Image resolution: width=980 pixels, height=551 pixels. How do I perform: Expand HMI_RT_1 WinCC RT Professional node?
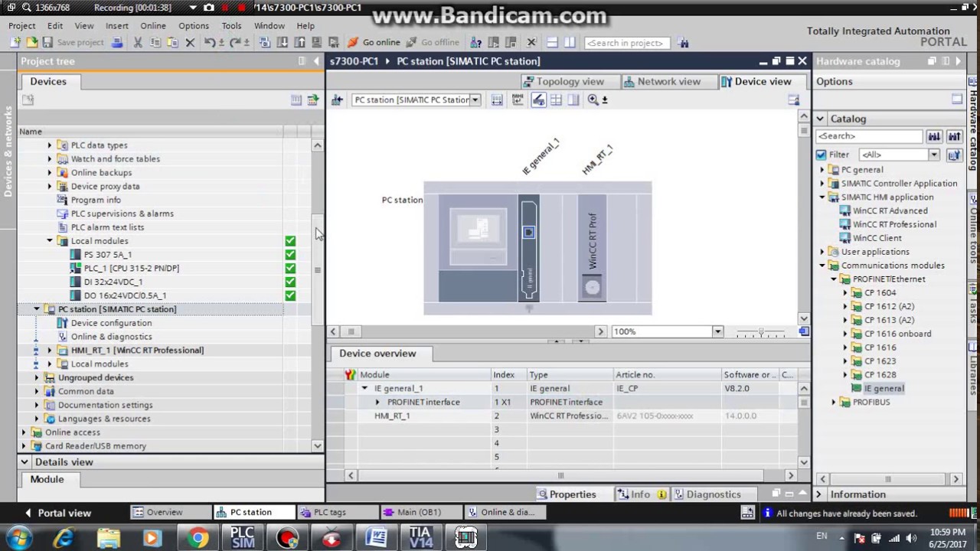(50, 350)
